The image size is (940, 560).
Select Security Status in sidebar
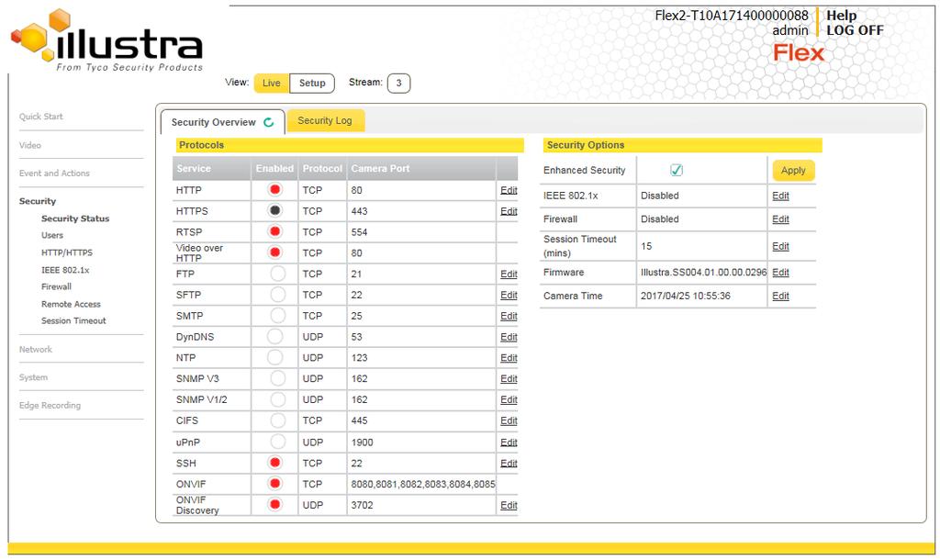(x=75, y=218)
